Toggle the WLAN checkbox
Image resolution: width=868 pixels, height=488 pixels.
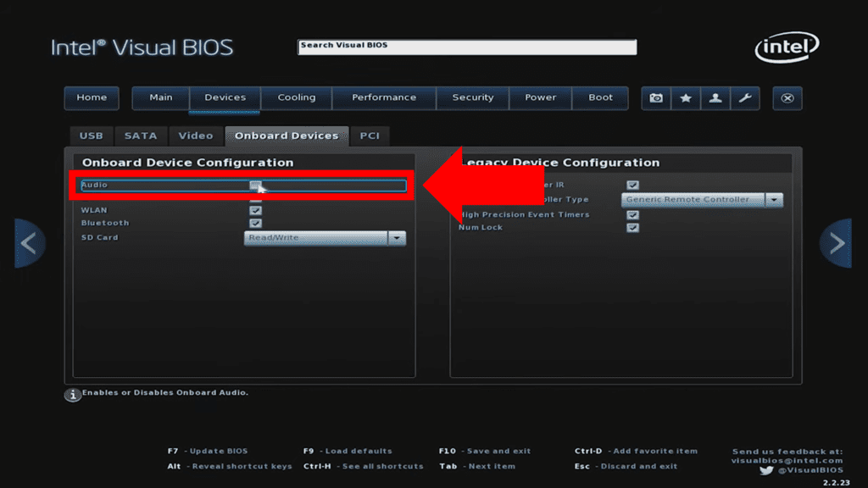(x=255, y=210)
